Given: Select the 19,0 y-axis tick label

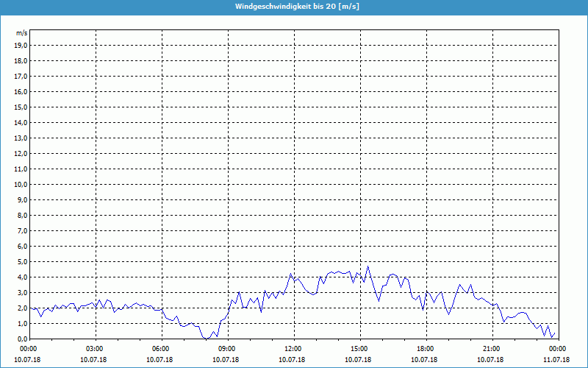Looking at the screenshot, I should [x=21, y=45].
